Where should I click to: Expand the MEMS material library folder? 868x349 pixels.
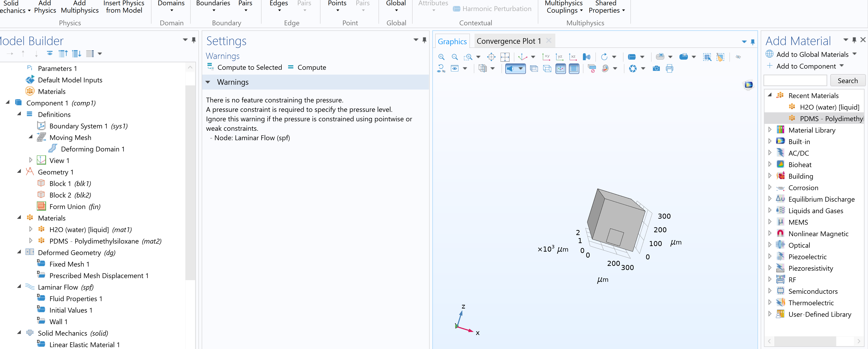click(x=770, y=222)
